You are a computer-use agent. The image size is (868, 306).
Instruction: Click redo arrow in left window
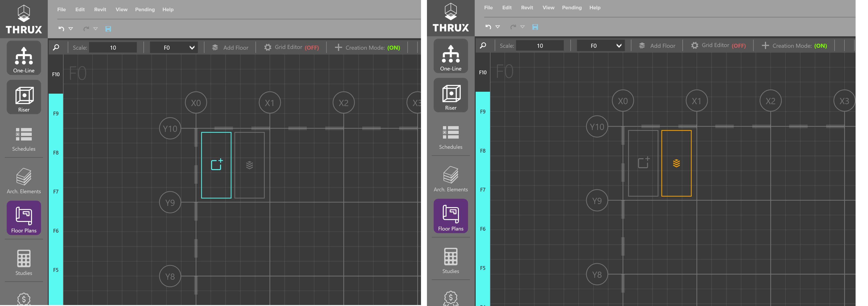[x=86, y=29]
